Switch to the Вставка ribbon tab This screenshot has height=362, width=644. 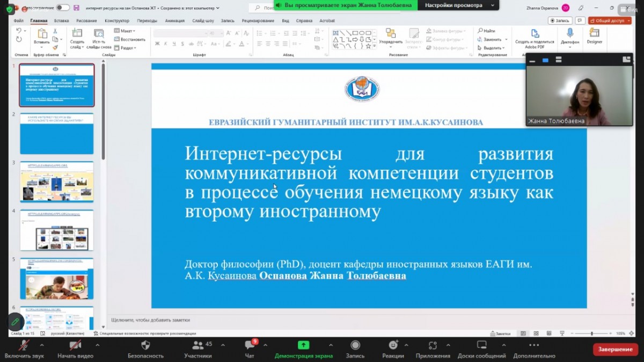61,21
